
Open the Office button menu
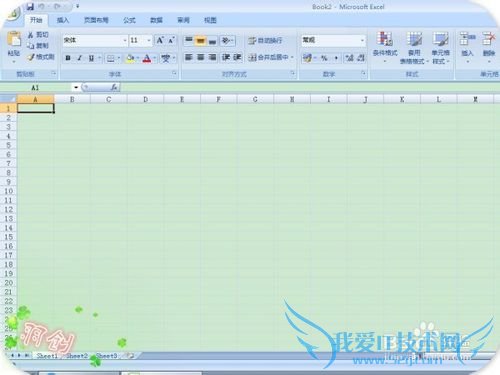[x=12, y=13]
